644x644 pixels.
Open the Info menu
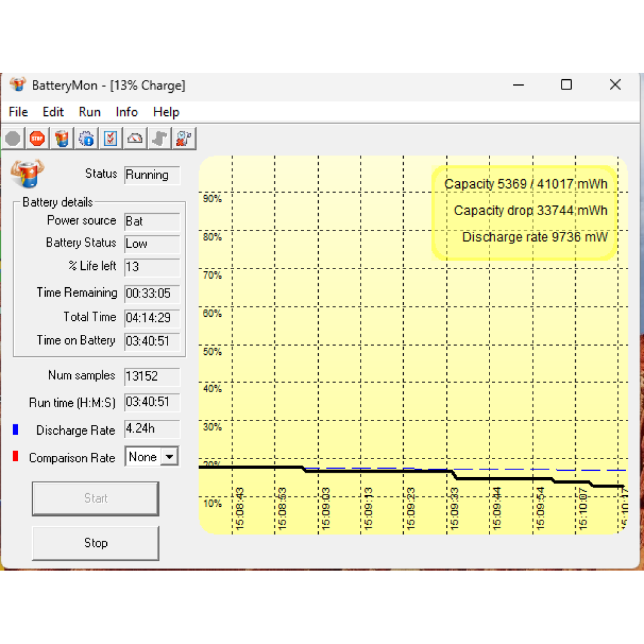[x=127, y=112]
